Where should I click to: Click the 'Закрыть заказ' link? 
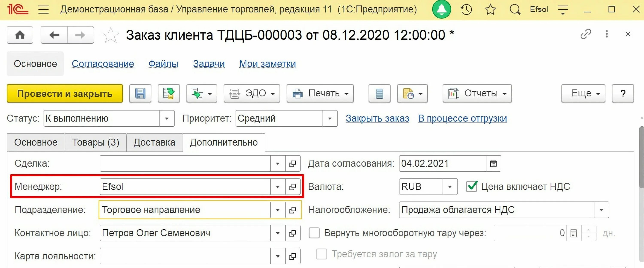pyautogui.click(x=377, y=118)
